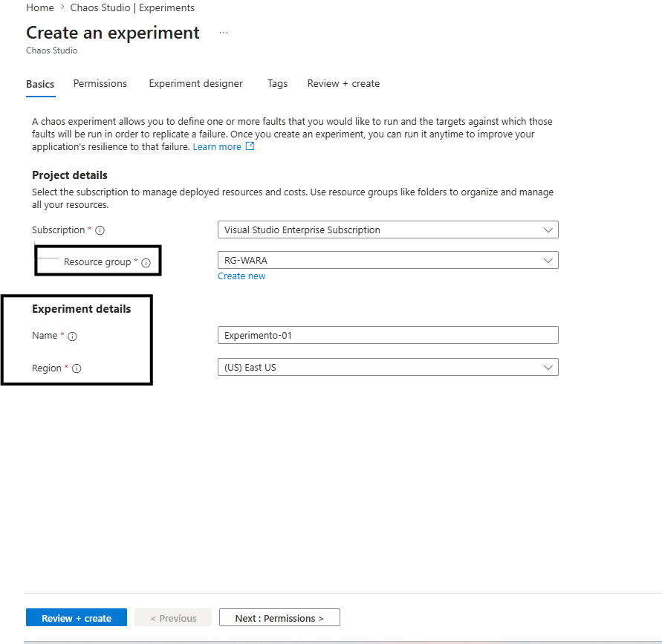
Task: Click the Resource group info icon
Action: (x=146, y=263)
